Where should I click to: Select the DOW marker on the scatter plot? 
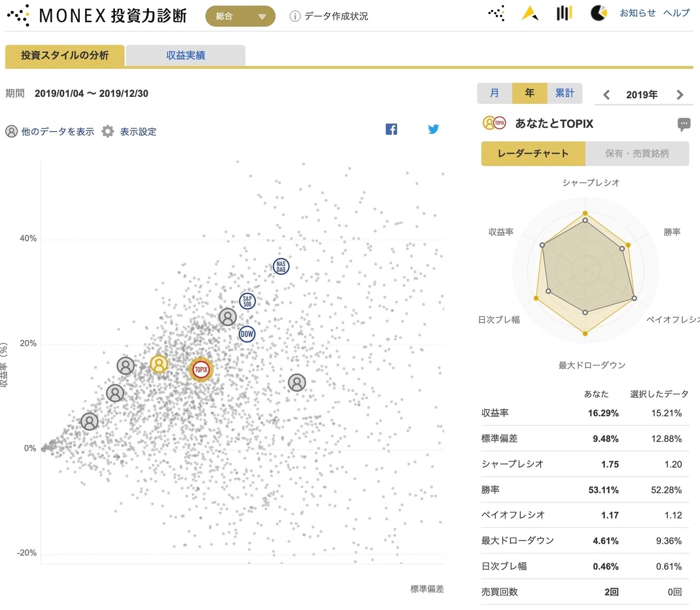click(x=247, y=334)
